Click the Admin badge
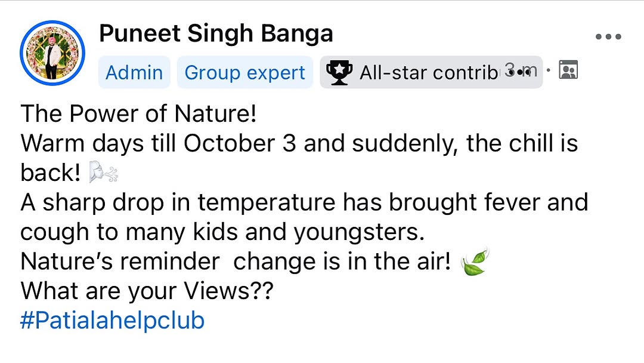This screenshot has height=363, width=644. (134, 72)
